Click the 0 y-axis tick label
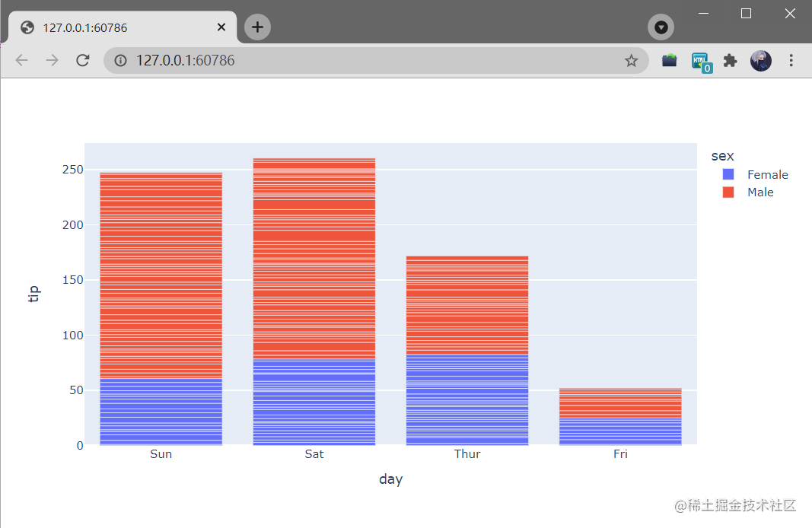The width and height of the screenshot is (812, 528). [x=80, y=445]
